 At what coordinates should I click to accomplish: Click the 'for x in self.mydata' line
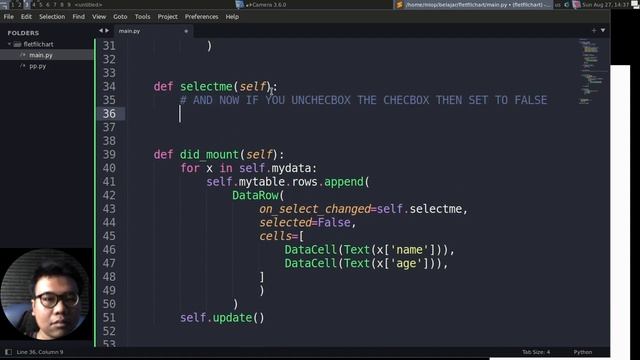coord(249,168)
